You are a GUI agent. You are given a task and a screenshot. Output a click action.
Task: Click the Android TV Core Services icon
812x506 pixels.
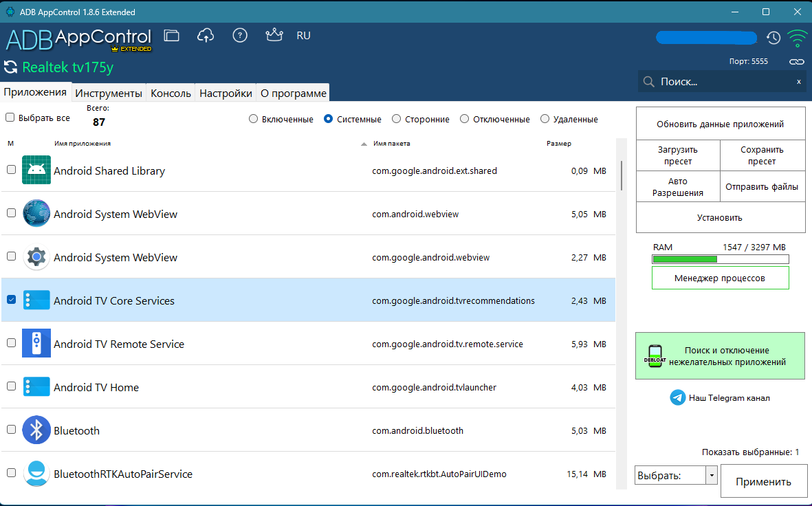36,300
